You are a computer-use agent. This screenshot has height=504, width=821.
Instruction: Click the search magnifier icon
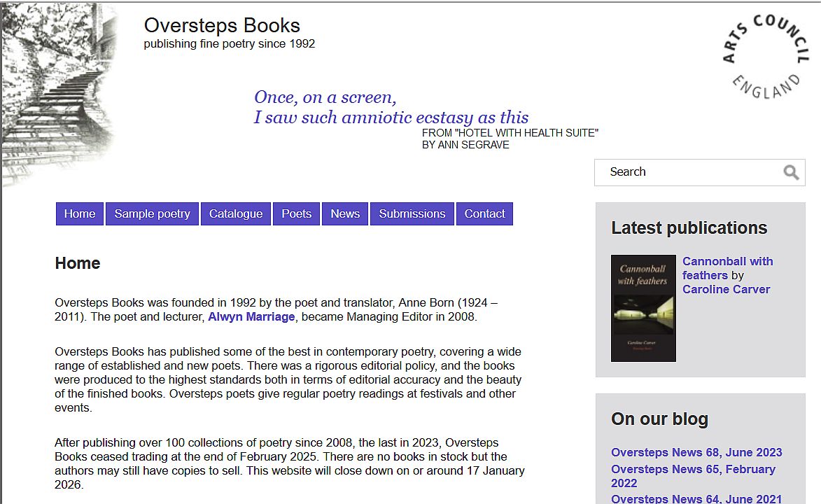(791, 172)
